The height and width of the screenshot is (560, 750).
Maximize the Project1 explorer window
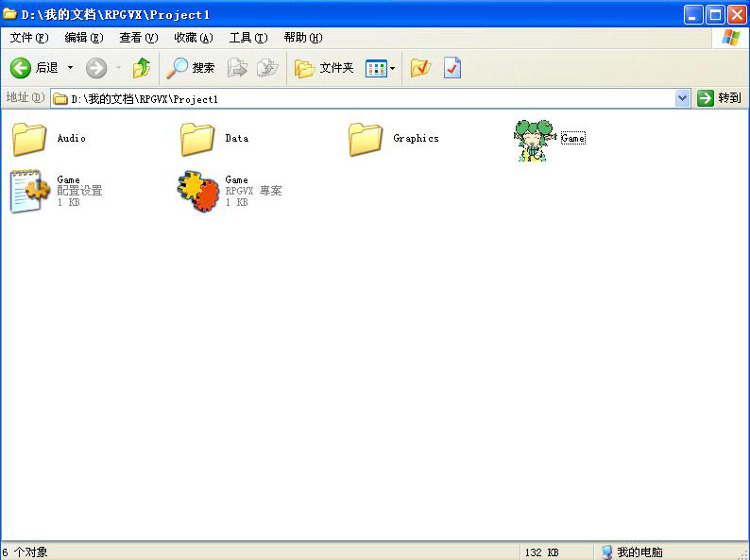[716, 15]
